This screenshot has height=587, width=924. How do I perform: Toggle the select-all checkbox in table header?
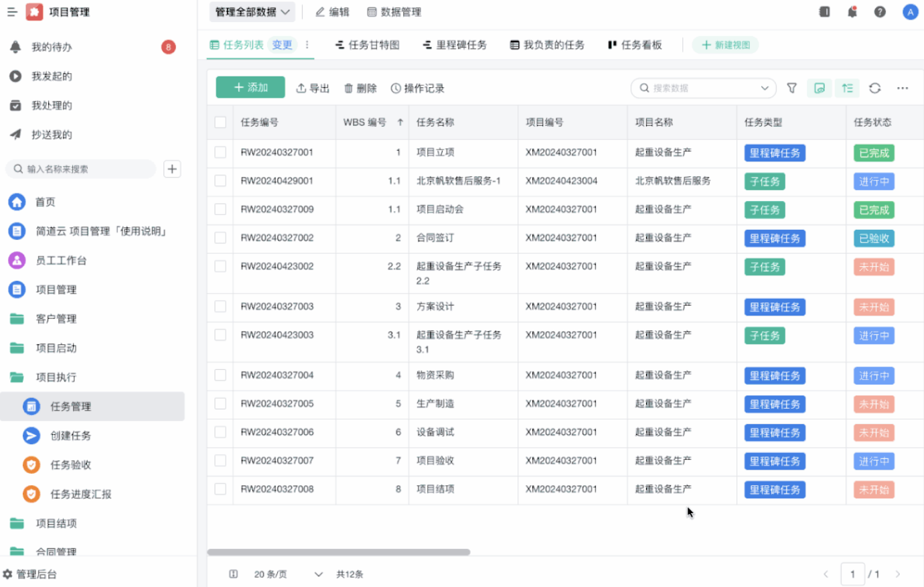pos(220,123)
